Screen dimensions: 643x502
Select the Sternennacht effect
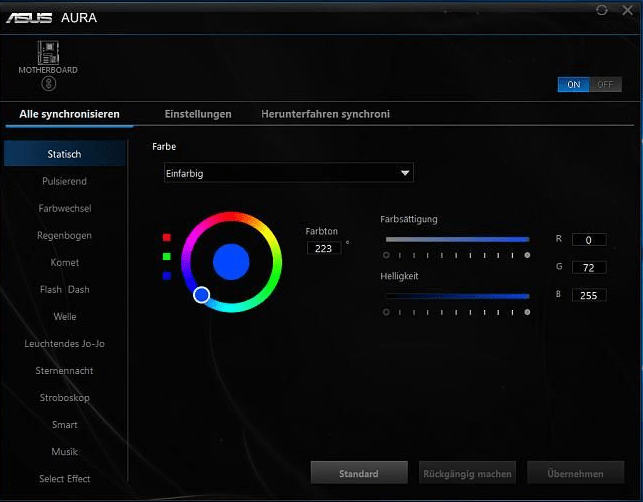[x=64, y=371]
